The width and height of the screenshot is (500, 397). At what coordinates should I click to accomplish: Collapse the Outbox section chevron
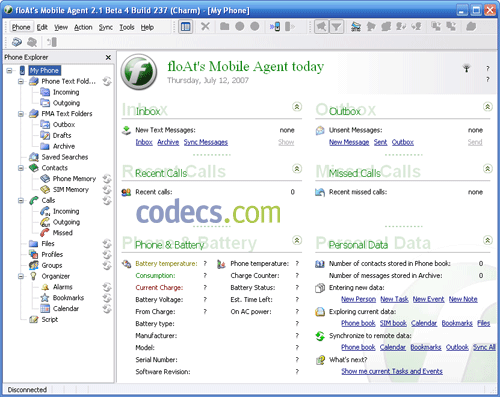pos(487,107)
